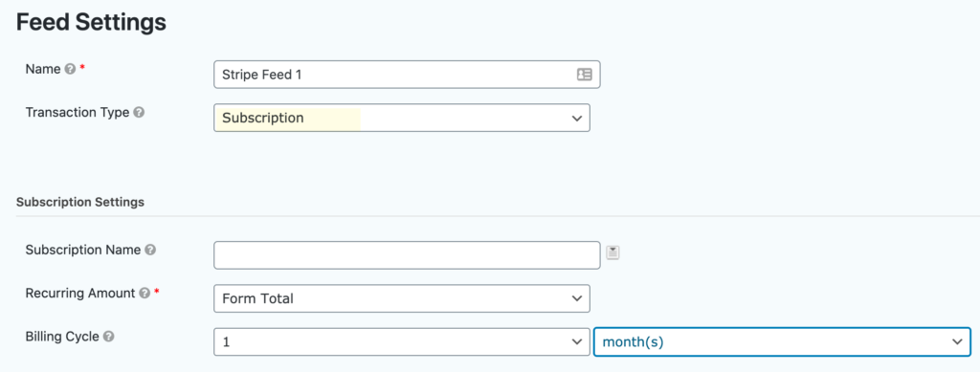Click the chevron on month(s) selector
Viewport: 980px width, 372px height.
click(x=957, y=342)
